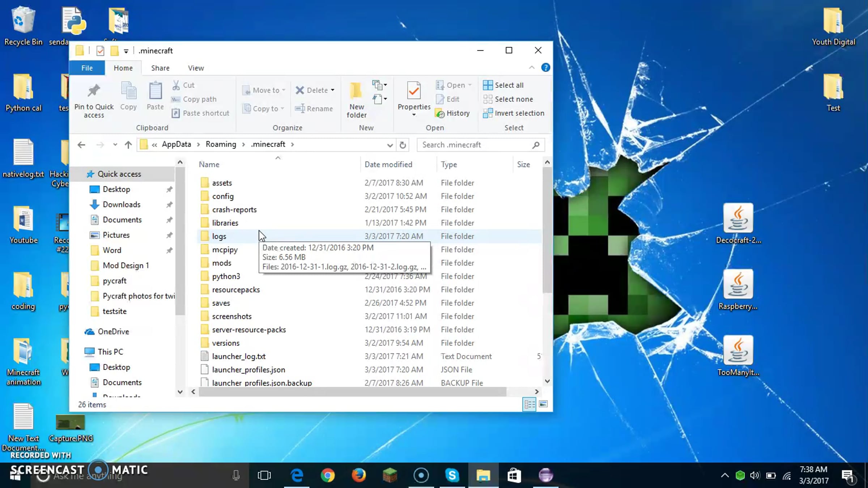This screenshot has height=488, width=868.
Task: Click Copy path in the ribbon
Action: 194,99
